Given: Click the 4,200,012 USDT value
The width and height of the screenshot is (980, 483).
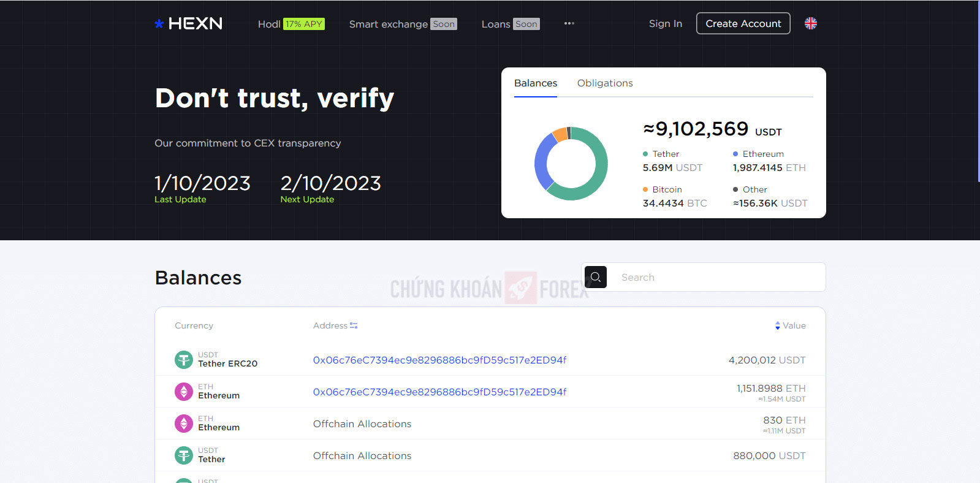Looking at the screenshot, I should pos(767,360).
